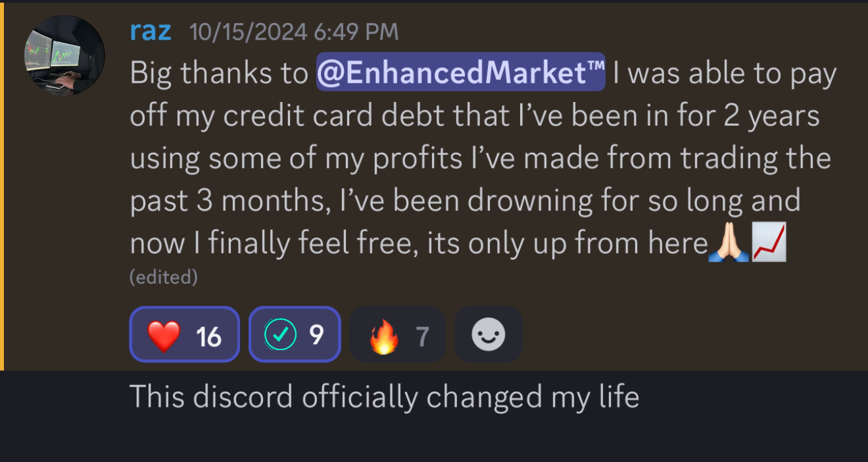Open the username raz profile popup
Screen dimensions: 868x462
(151, 31)
